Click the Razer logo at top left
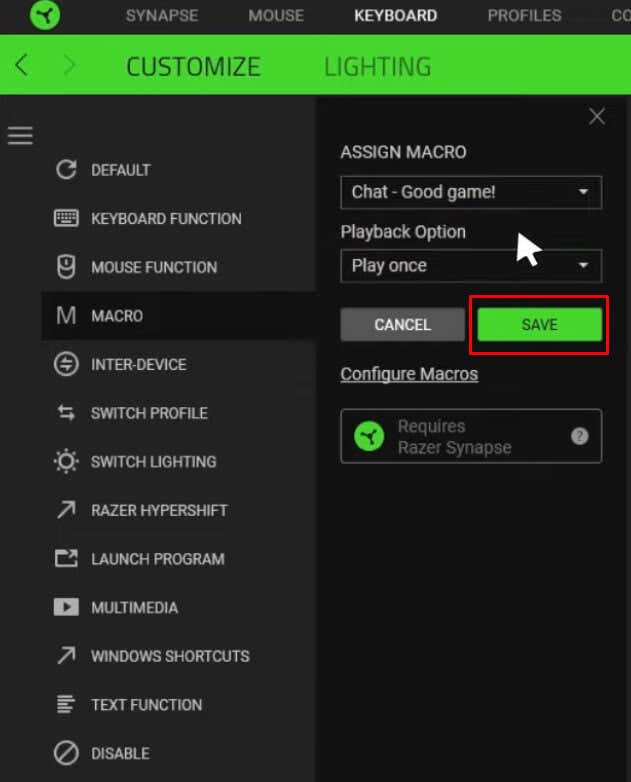 click(45, 15)
